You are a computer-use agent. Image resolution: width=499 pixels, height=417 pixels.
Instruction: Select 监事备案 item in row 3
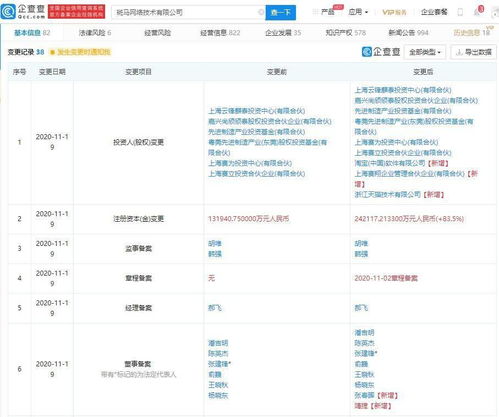138,249
